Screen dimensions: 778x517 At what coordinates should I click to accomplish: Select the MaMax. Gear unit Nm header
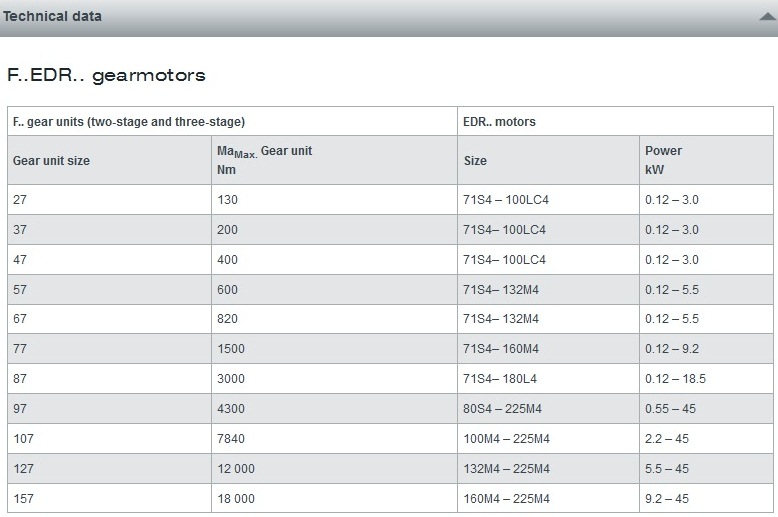264,160
